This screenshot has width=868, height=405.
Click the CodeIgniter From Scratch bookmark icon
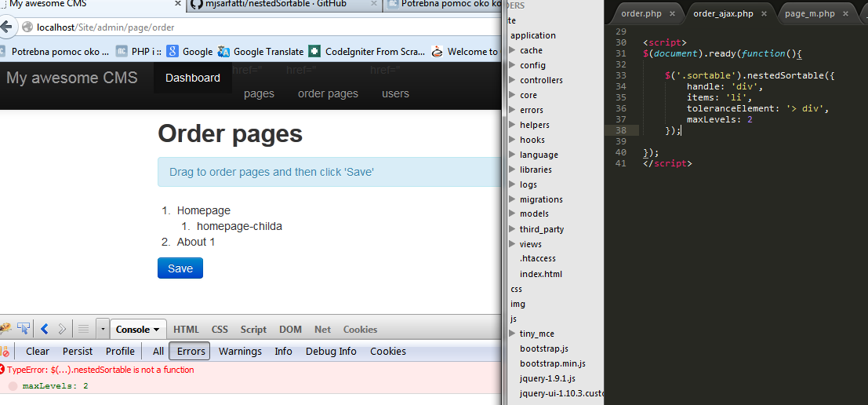coord(314,52)
